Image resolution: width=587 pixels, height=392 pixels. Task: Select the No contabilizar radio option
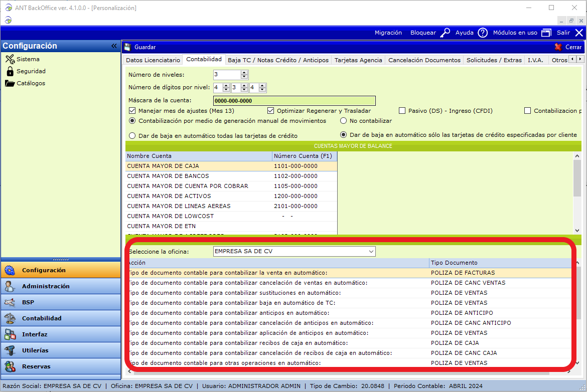click(x=343, y=121)
